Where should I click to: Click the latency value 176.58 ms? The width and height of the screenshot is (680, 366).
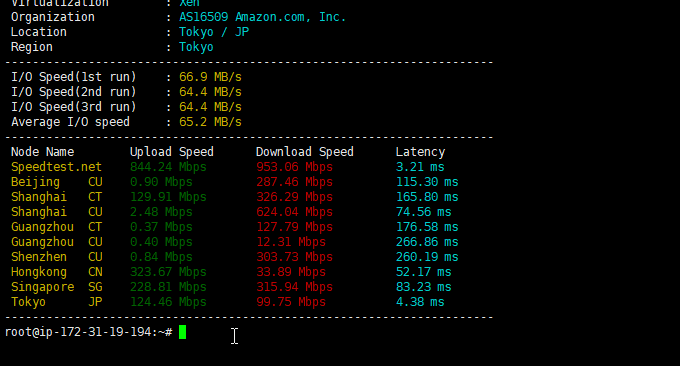tap(427, 227)
